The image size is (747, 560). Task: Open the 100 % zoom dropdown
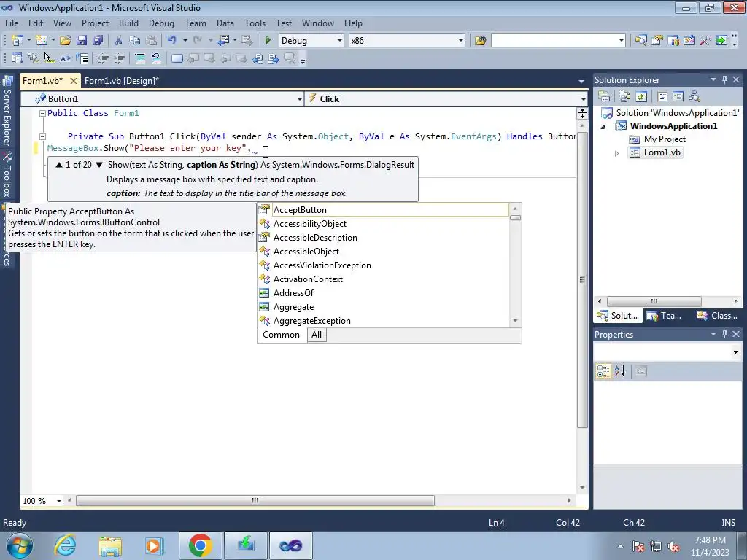(59, 501)
